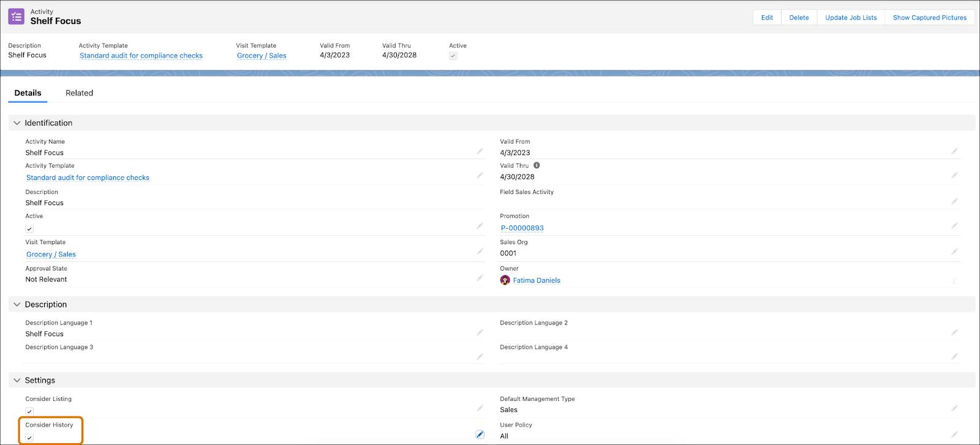Click 4/30/2028 value in Identification section
980x445 pixels.
517,177
